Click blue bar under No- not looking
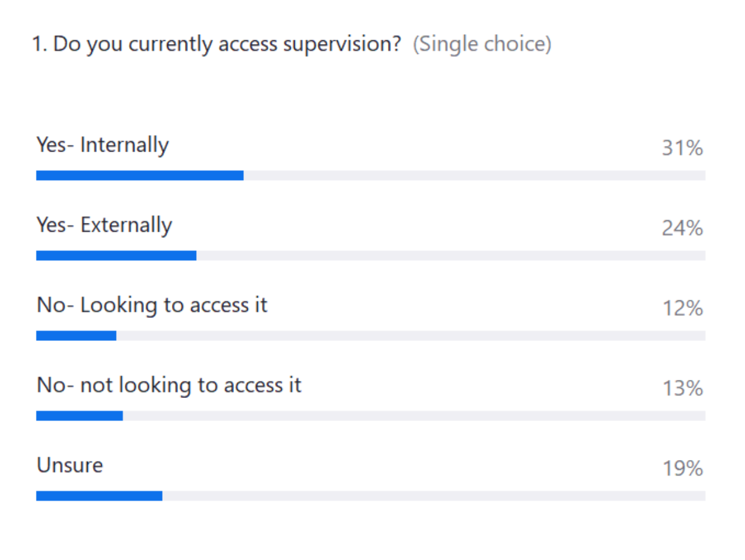The width and height of the screenshot is (745, 560). 79,416
